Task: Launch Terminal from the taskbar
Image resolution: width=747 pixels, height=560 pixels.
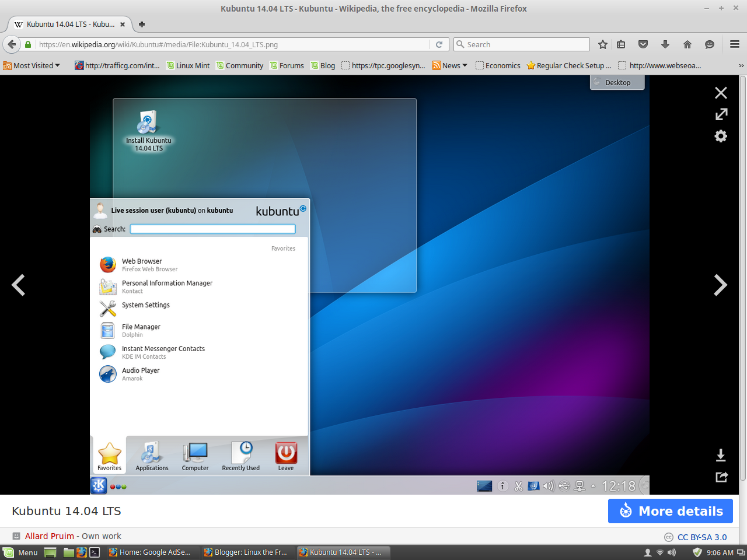Action: [x=95, y=552]
